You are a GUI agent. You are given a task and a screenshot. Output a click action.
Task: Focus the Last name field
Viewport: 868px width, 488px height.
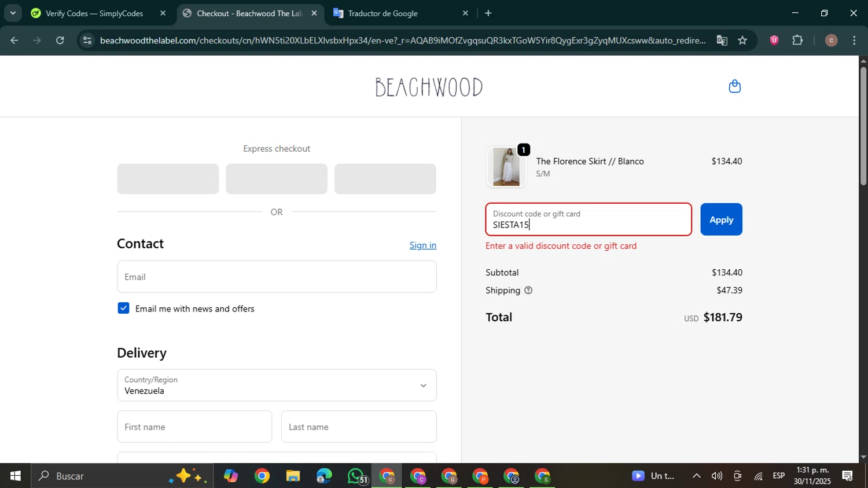click(359, 427)
